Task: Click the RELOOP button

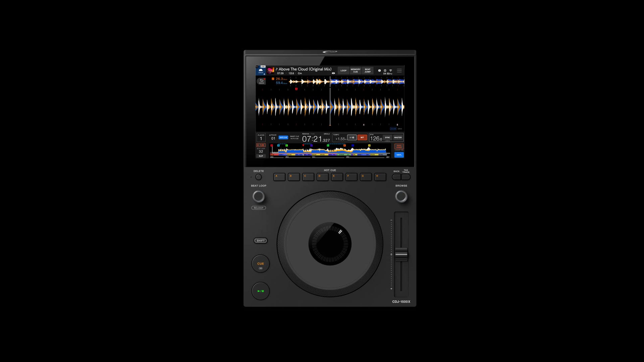Action: [x=259, y=208]
